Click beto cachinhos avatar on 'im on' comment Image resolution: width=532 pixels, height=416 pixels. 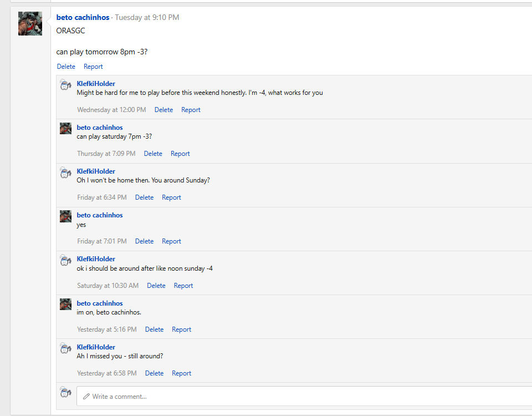65,304
